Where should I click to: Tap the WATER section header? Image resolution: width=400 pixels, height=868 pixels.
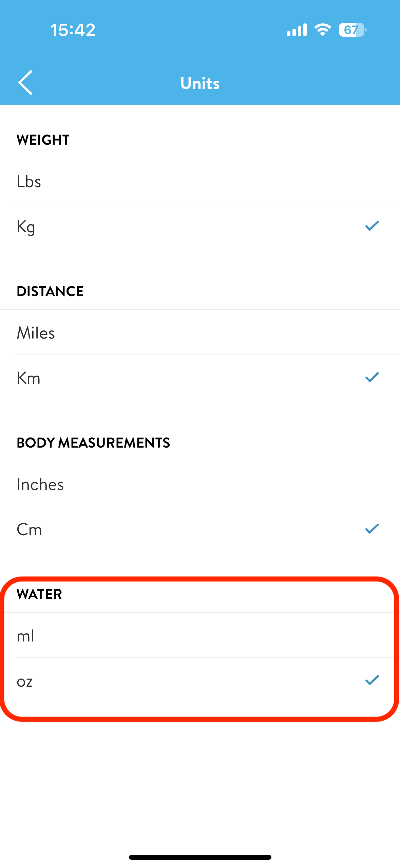click(39, 594)
